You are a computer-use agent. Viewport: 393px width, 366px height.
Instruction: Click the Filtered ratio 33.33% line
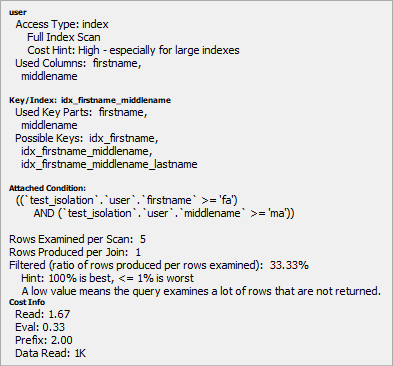pos(159,265)
